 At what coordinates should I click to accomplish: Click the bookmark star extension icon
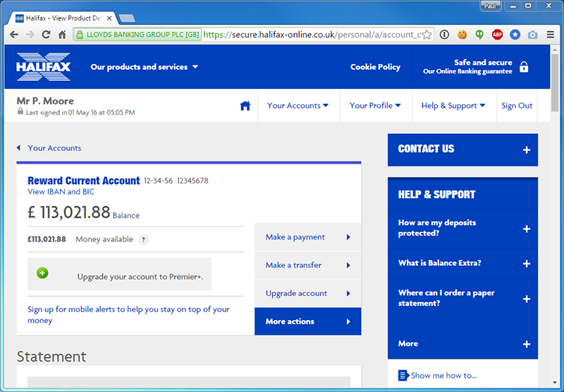(515, 34)
